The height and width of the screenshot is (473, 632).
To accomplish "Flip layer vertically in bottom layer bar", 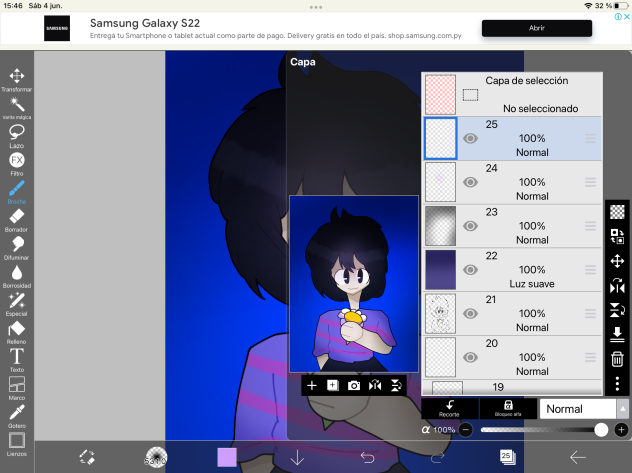I will [x=396, y=386].
